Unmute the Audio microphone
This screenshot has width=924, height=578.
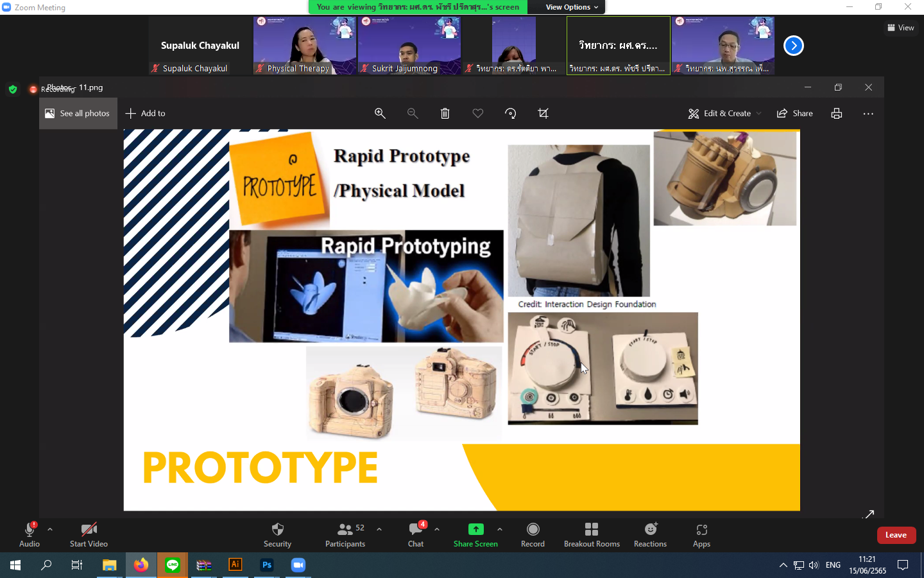tap(30, 534)
